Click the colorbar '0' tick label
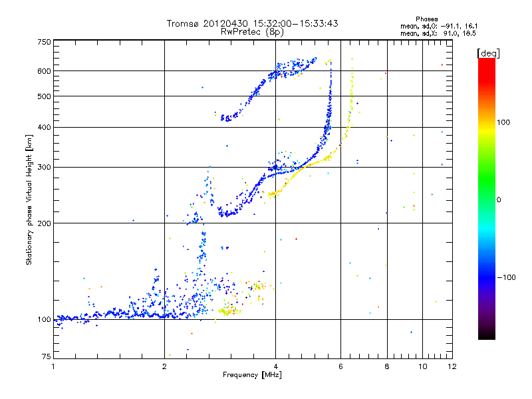 499,200
